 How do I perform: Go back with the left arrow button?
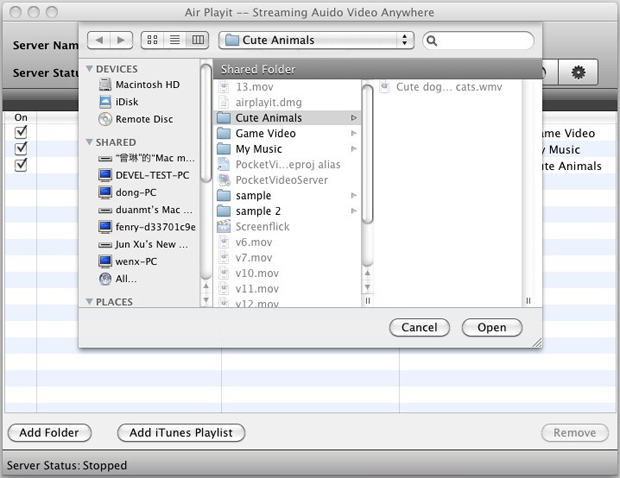click(x=98, y=40)
